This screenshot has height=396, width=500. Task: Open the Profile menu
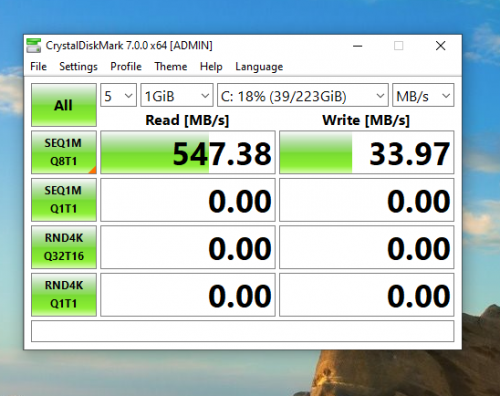pos(126,67)
